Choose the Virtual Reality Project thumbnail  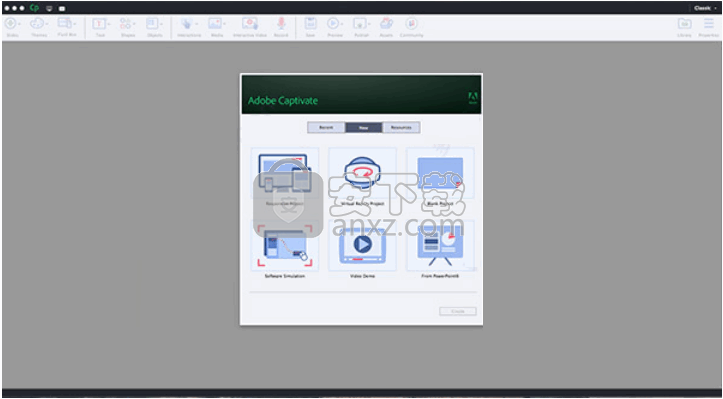coord(362,173)
